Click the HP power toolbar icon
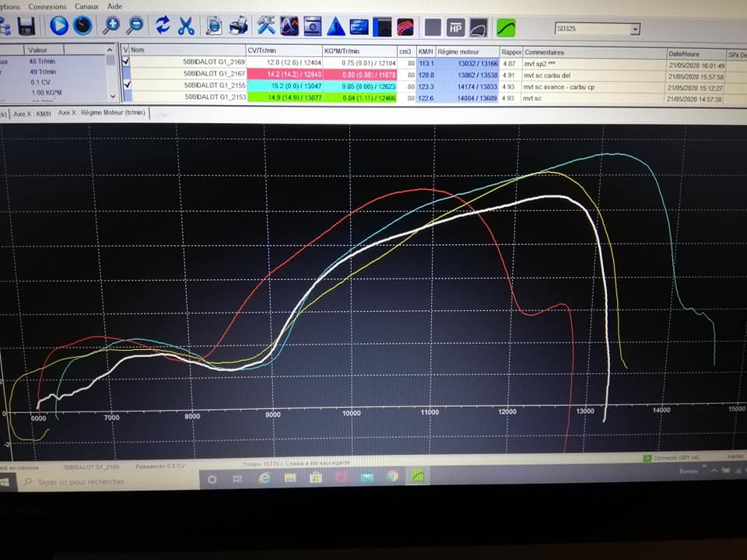747x560 pixels. pyautogui.click(x=456, y=27)
